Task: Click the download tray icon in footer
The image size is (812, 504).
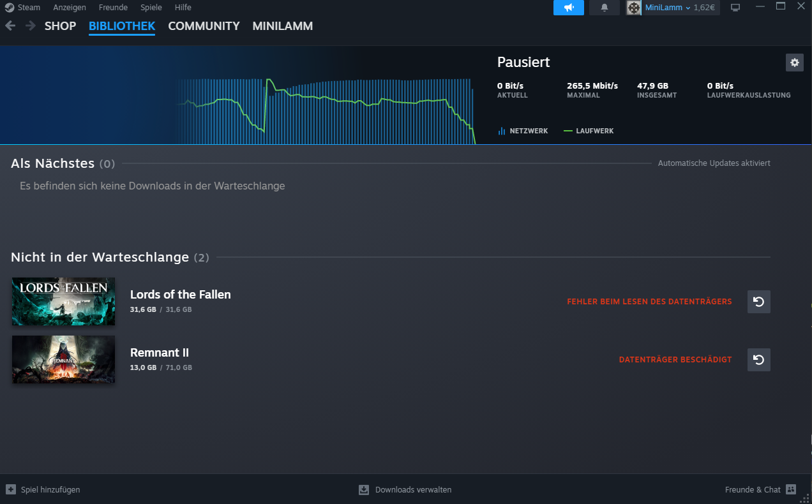Action: point(364,490)
